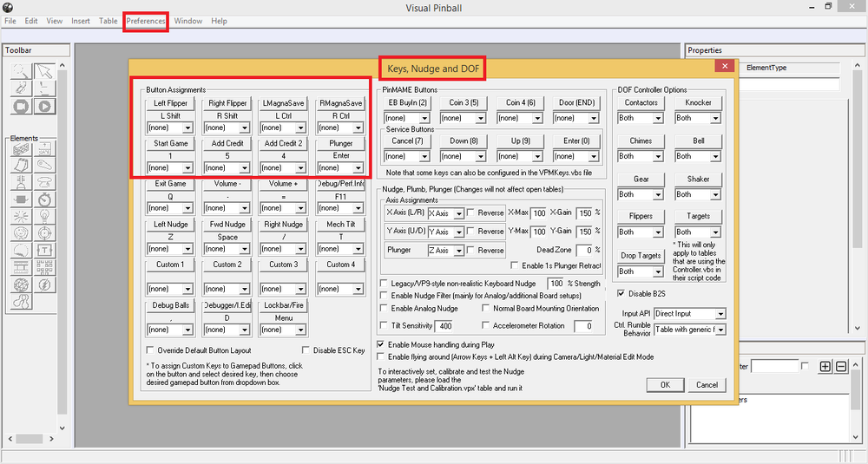Check Enable Analog Nudge option

383,309
